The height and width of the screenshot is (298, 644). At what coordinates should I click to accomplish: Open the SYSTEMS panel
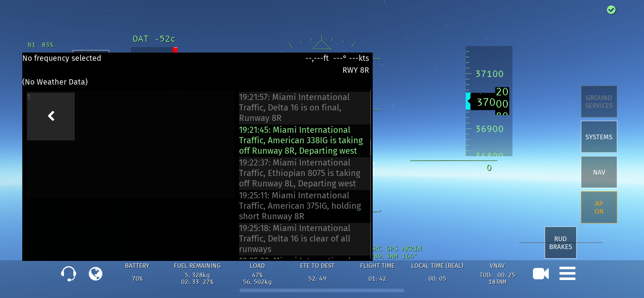599,137
